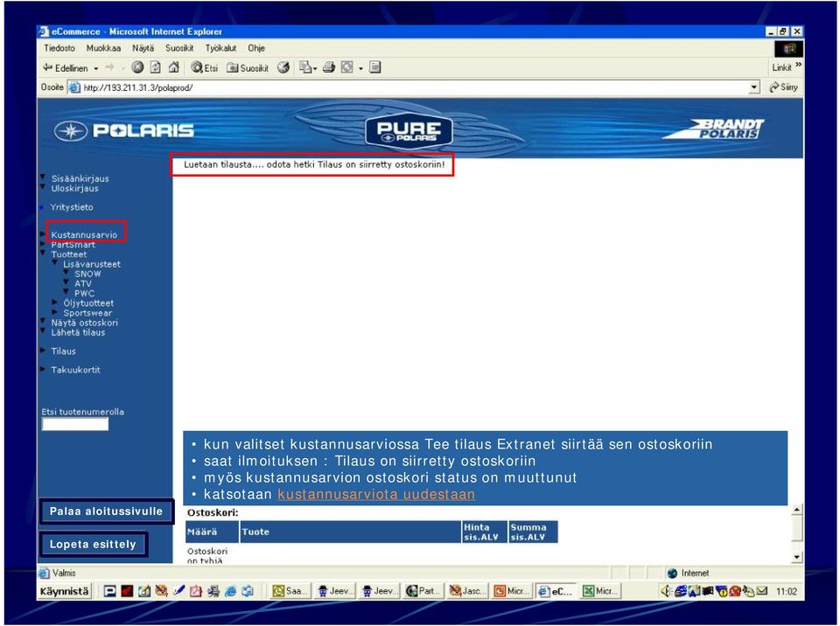
Task: Open the back history dropdown arrow
Action: coord(96,68)
